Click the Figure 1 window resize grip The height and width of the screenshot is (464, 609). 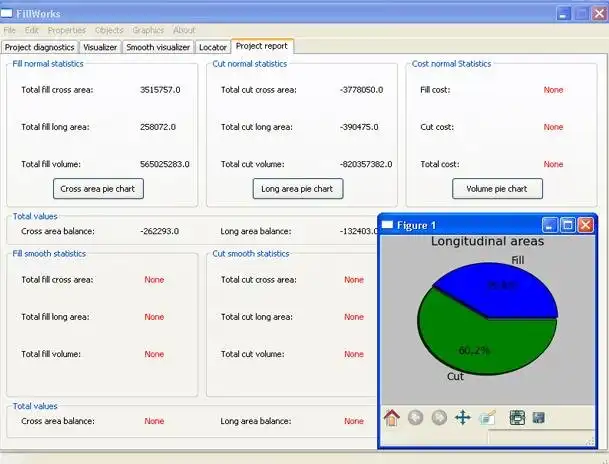point(590,441)
